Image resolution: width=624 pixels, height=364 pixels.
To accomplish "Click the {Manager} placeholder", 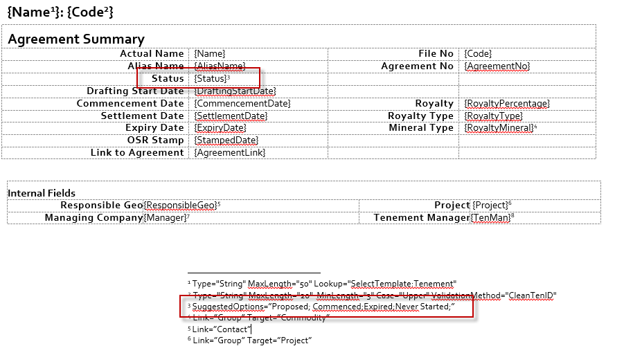I will click(165, 218).
